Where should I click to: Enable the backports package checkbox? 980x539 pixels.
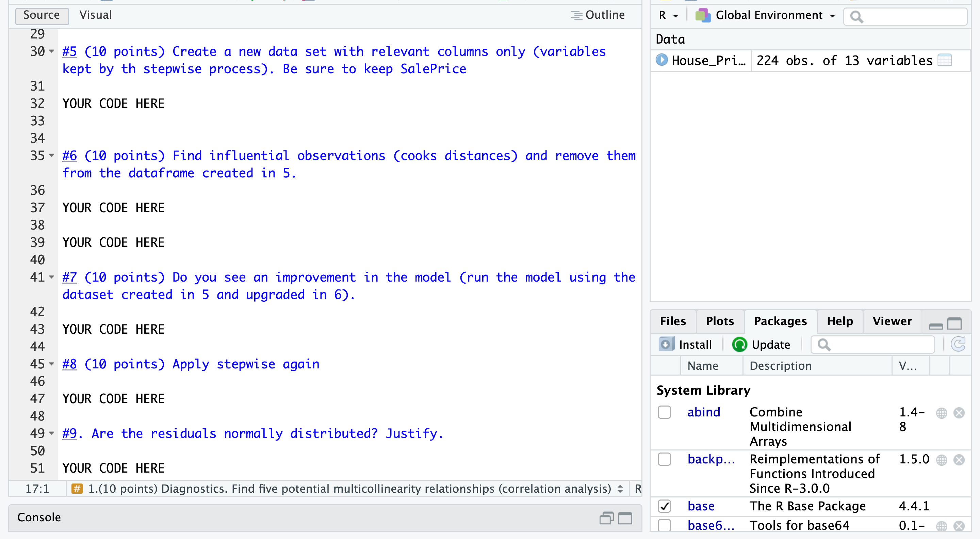[664, 459]
